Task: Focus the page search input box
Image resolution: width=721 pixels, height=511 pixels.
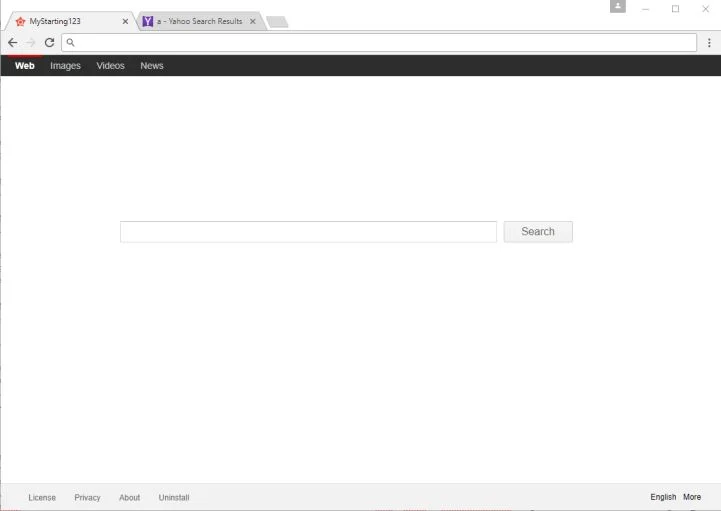Action: point(309,232)
